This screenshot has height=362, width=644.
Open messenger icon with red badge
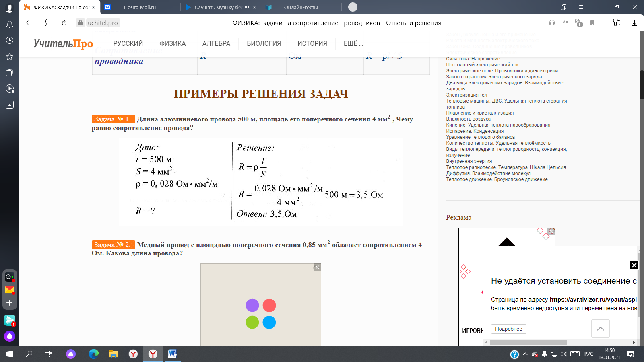click(x=10, y=320)
